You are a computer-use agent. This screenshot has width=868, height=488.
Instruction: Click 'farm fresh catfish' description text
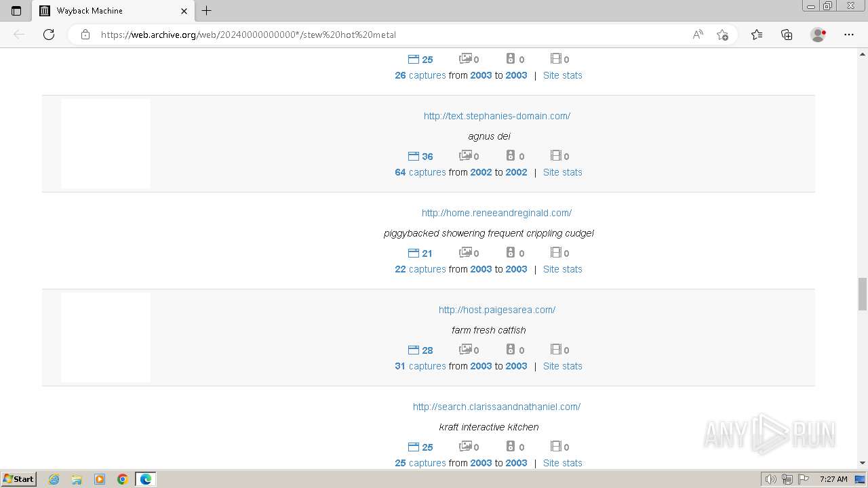[489, 330]
